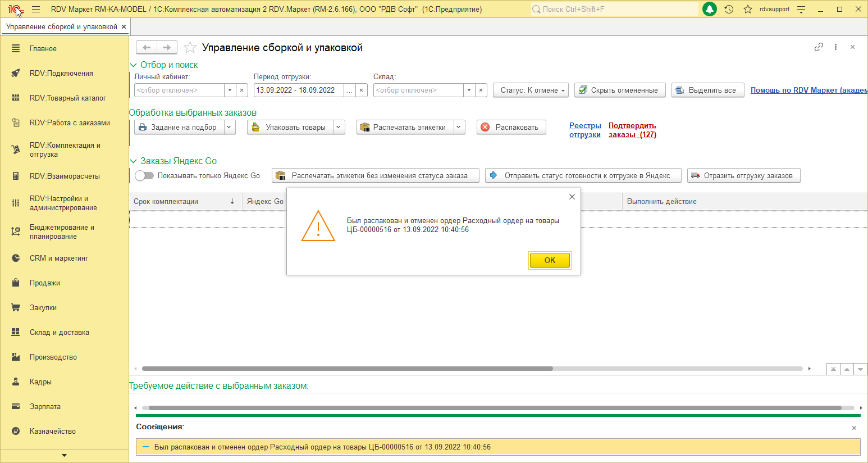Clear the Склад filter
This screenshot has height=463, width=868.
[x=481, y=90]
